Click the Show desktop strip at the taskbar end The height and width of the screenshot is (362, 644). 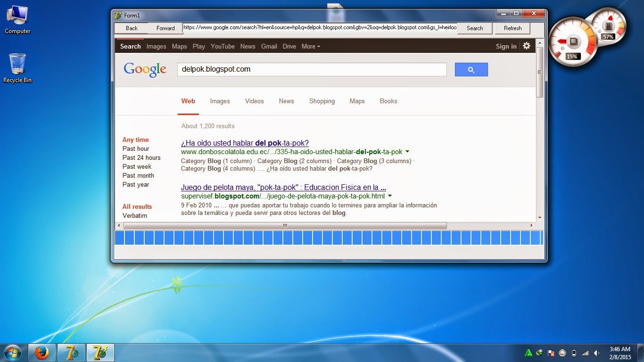point(641,353)
